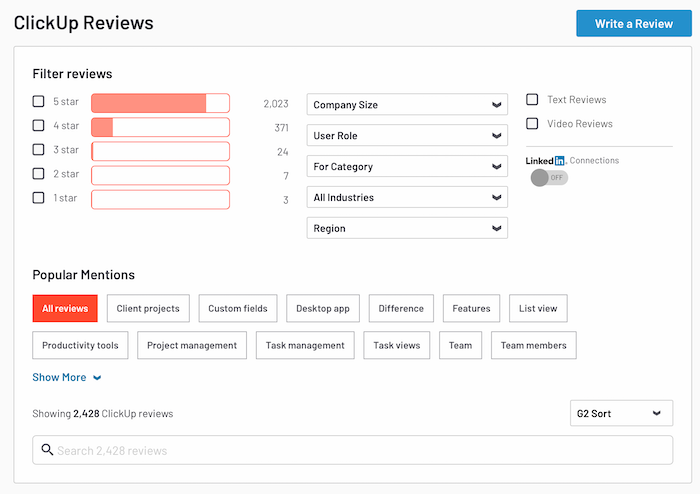Screen dimensions: 700x494
Task: Toggle the LinkedIn Connections switch
Action: pos(549,178)
